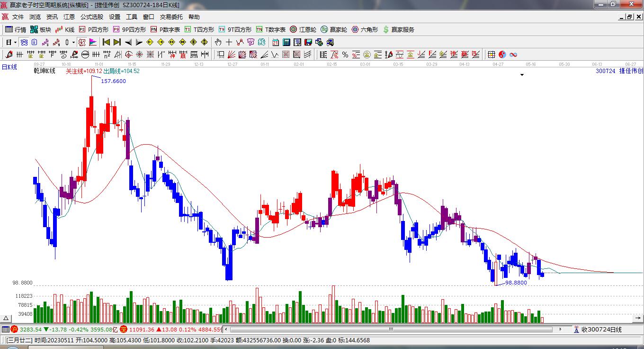Open the 文件 menu
This screenshot has height=349, width=644.
[18, 17]
